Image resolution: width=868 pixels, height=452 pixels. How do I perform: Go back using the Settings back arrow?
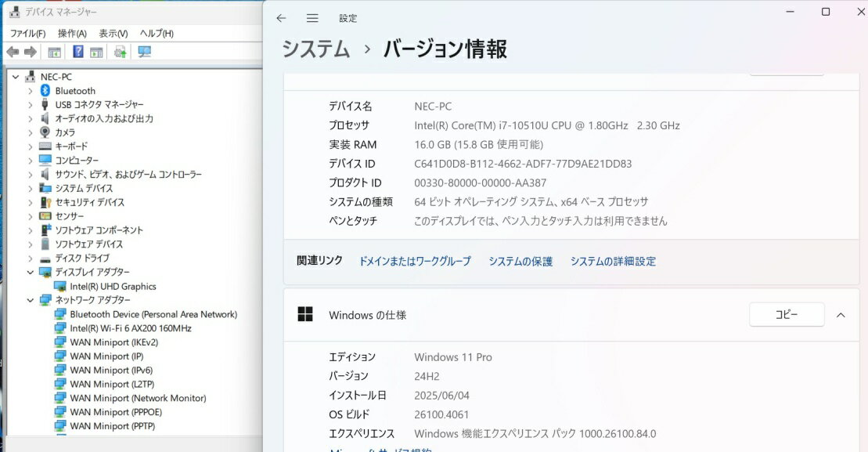[x=281, y=18]
